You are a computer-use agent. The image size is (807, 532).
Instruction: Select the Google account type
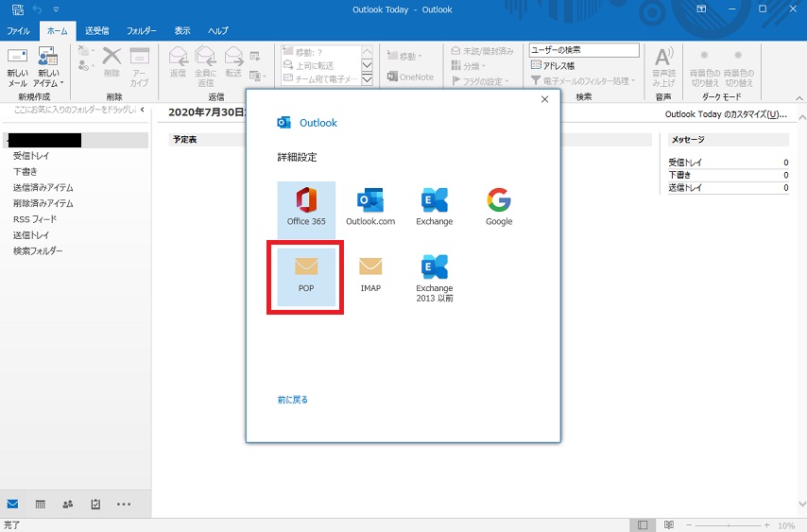(499, 207)
